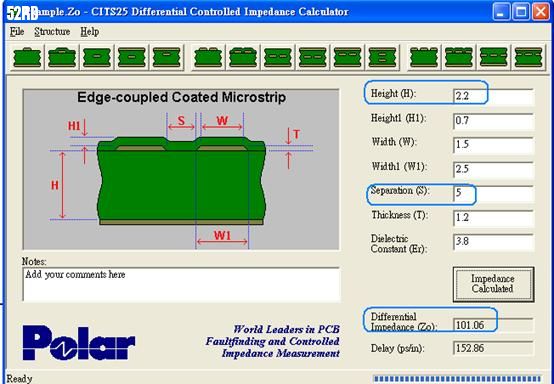Select the single-trace Coated Microstrip structure icon
Viewport: 554px width, 384px height.
tap(62, 57)
